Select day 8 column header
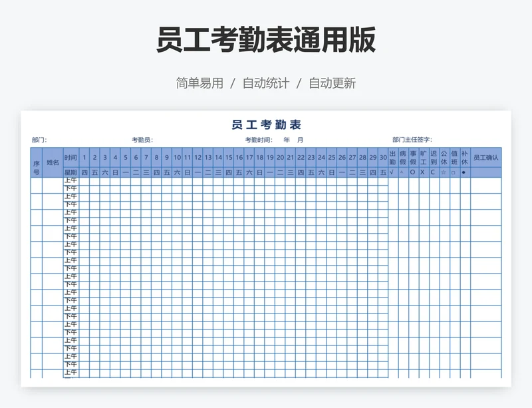The width and height of the screenshot is (532, 408). point(156,158)
